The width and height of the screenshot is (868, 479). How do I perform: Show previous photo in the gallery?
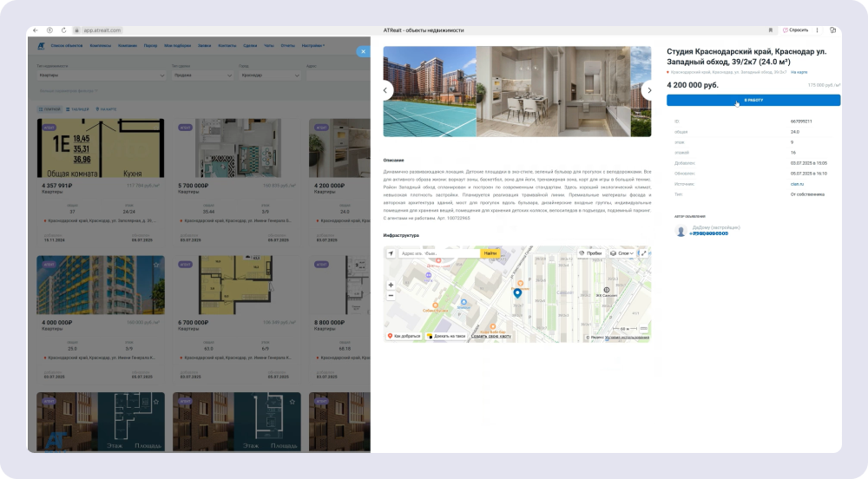386,89
